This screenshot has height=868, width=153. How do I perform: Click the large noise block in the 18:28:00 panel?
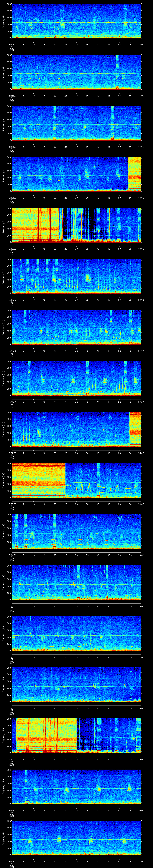tap(47, 736)
